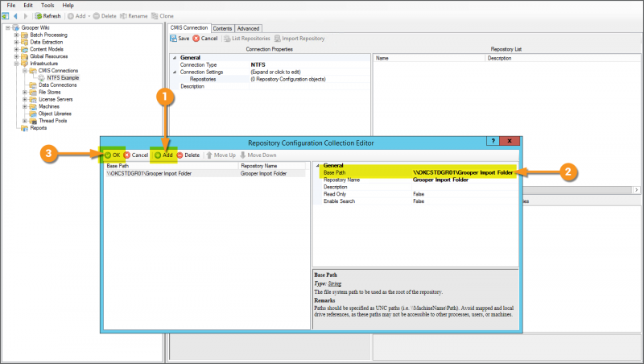Select the Machines node

49,106
